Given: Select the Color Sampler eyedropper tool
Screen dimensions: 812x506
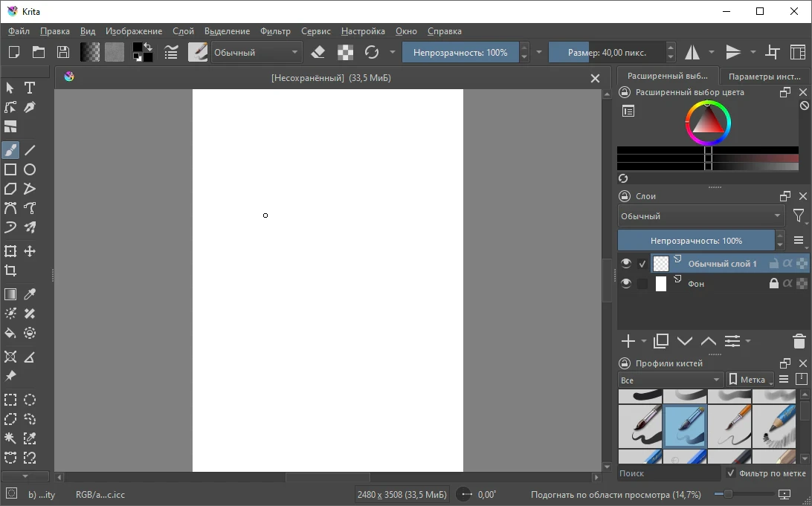Looking at the screenshot, I should point(30,294).
